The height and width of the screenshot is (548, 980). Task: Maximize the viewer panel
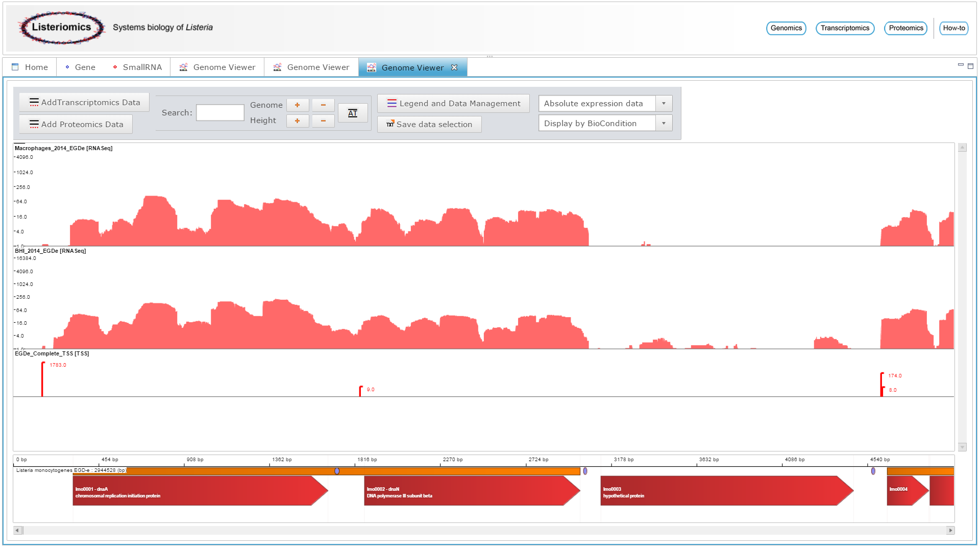[x=970, y=66]
